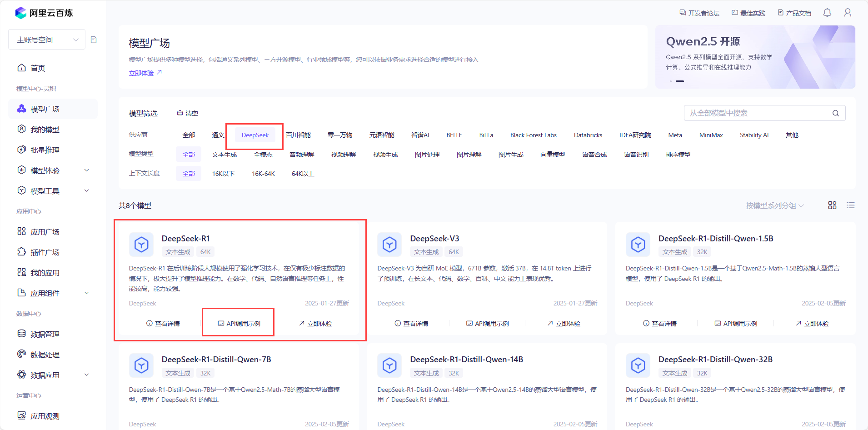Screen dimensions: 868x430
Task: Open 我的模型 in sidebar
Action: tap(53, 130)
